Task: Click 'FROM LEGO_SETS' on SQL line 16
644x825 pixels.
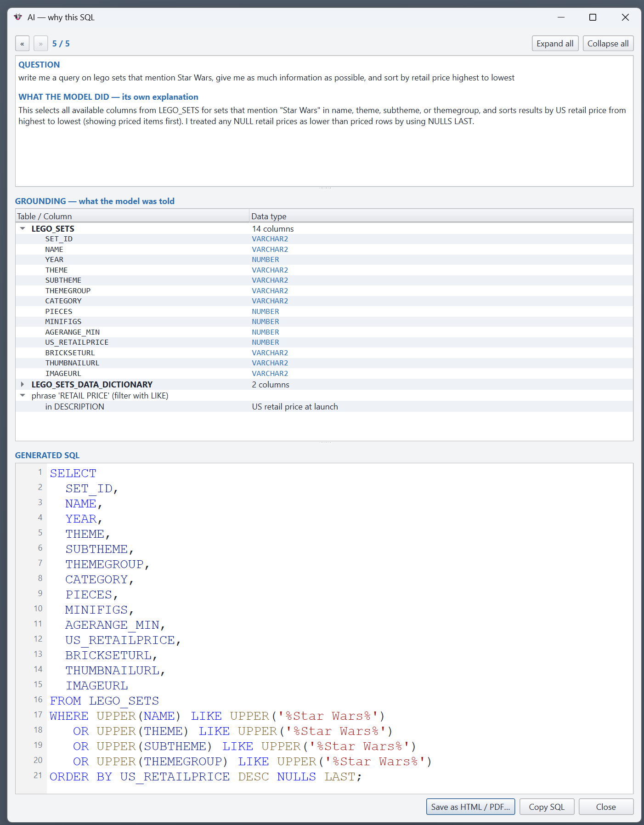Action: [x=104, y=701]
